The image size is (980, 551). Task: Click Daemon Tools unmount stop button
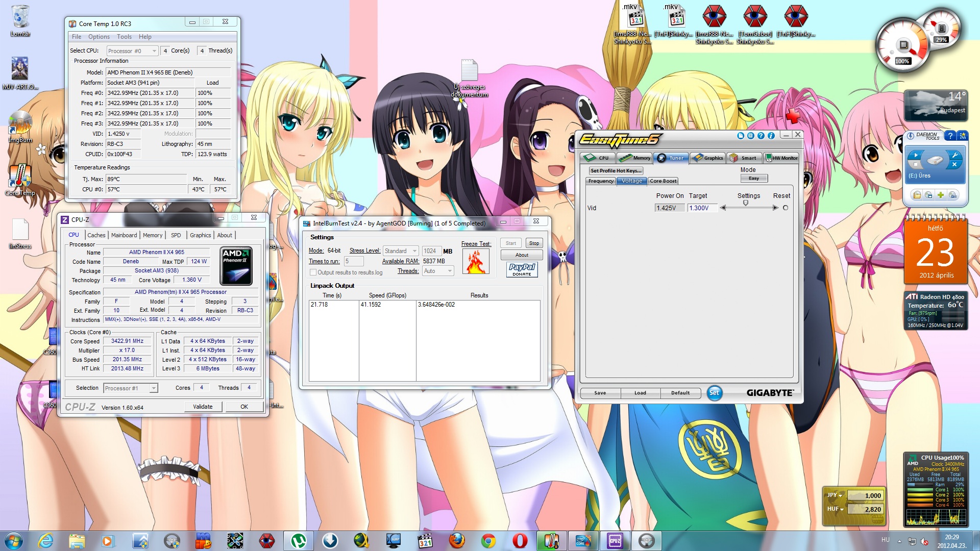(x=916, y=165)
